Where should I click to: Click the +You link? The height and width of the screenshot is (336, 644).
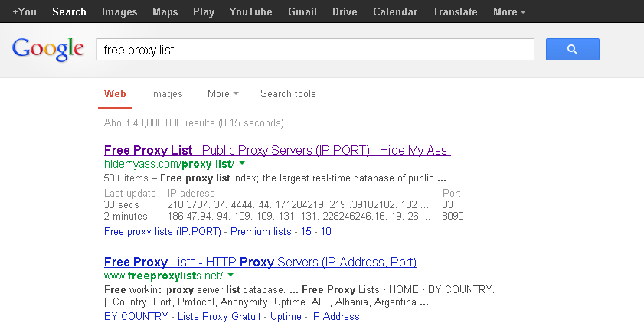25,12
